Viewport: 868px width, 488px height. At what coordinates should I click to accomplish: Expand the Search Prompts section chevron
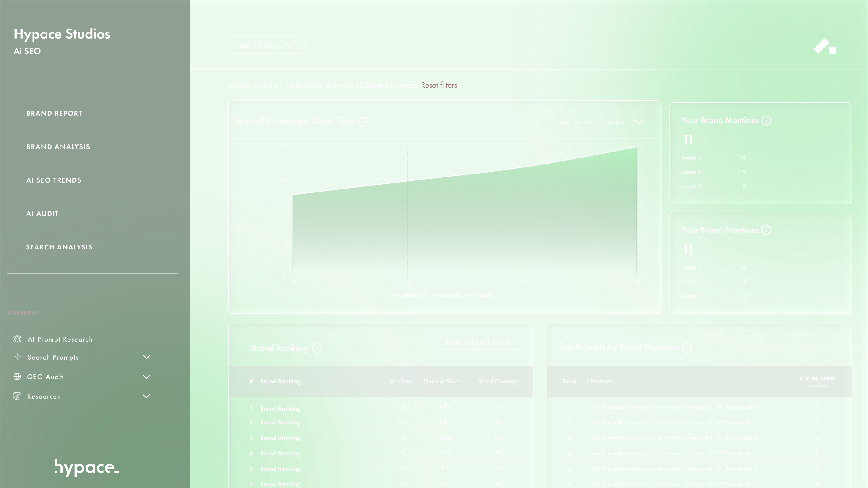click(146, 357)
